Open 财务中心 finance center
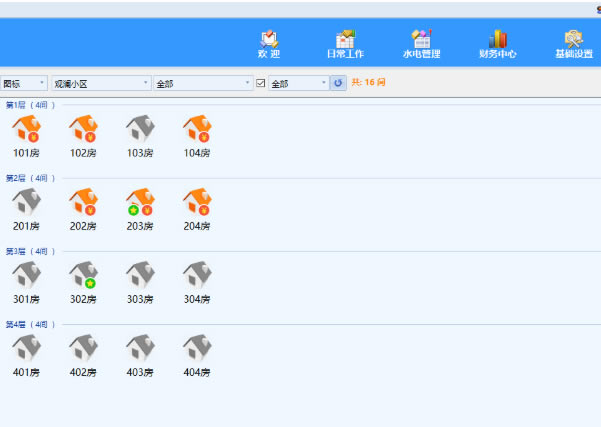The height and width of the screenshot is (427, 601). click(497, 44)
